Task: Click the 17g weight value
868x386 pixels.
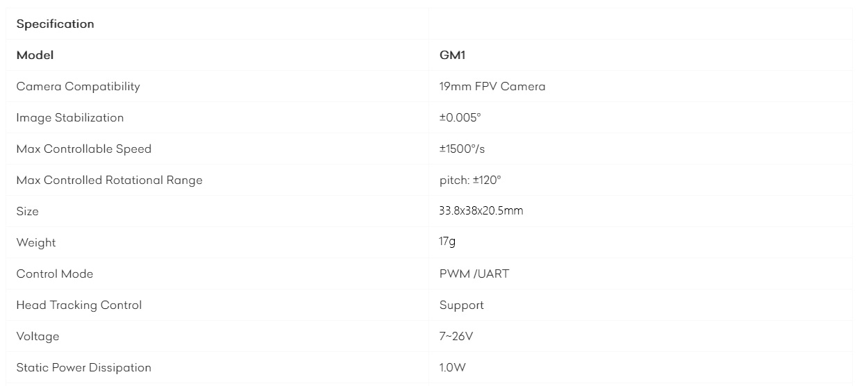Action: (x=447, y=242)
